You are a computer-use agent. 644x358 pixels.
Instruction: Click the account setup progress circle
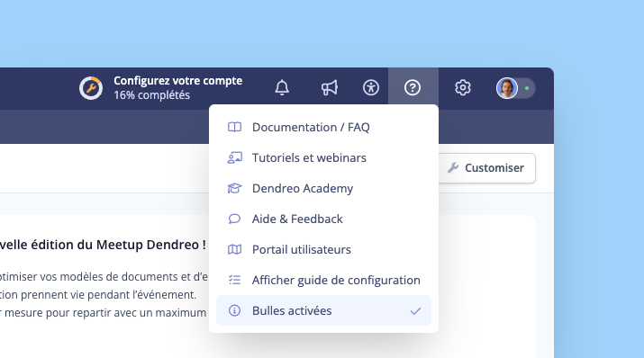tap(91, 88)
